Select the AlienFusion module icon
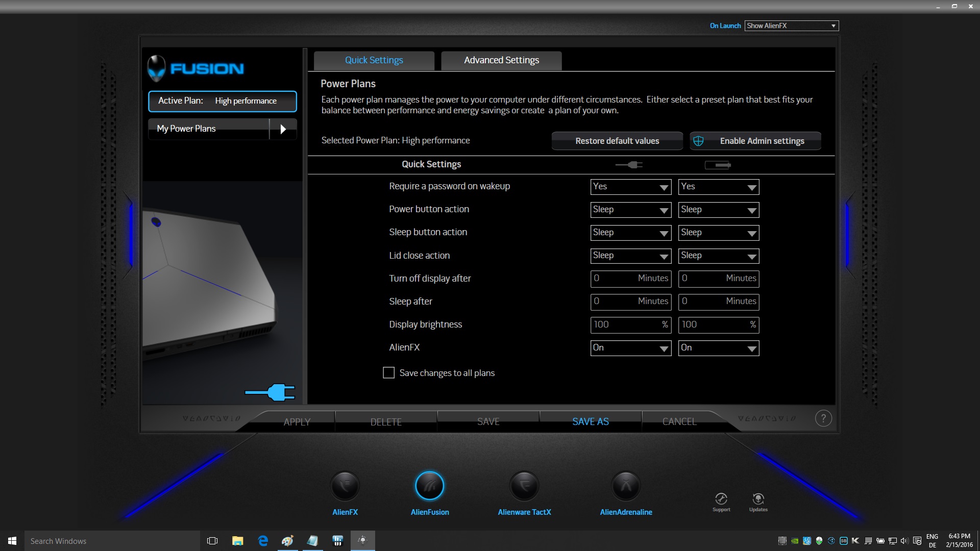980x551 pixels. pos(430,486)
